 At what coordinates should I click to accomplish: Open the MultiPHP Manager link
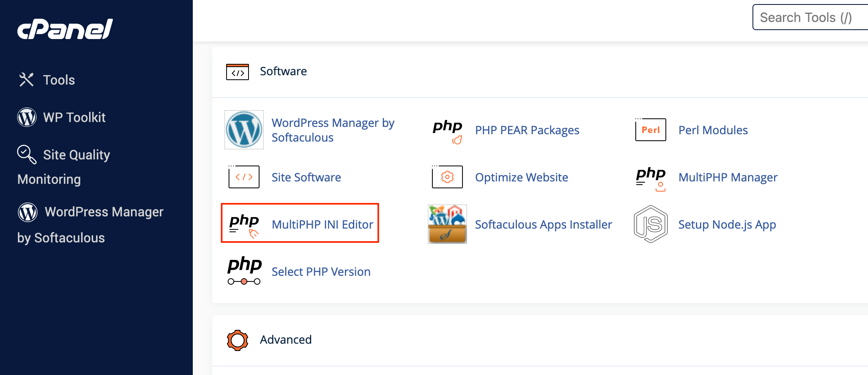pyautogui.click(x=728, y=177)
